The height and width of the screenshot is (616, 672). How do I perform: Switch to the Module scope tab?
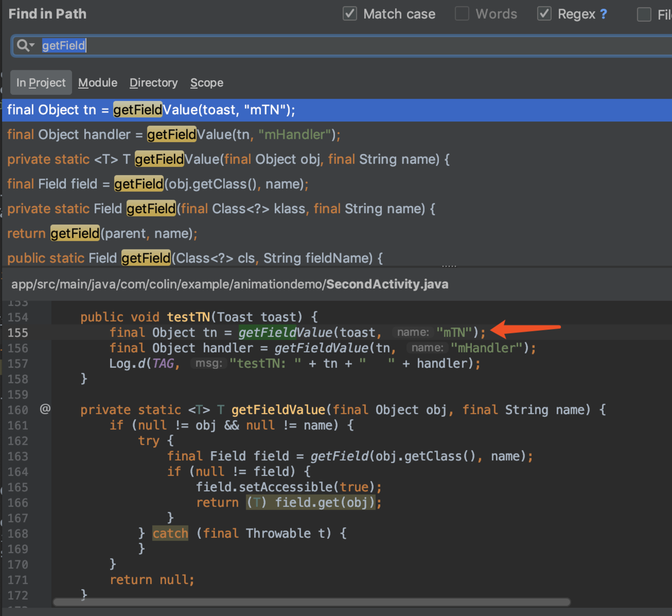[x=98, y=82]
